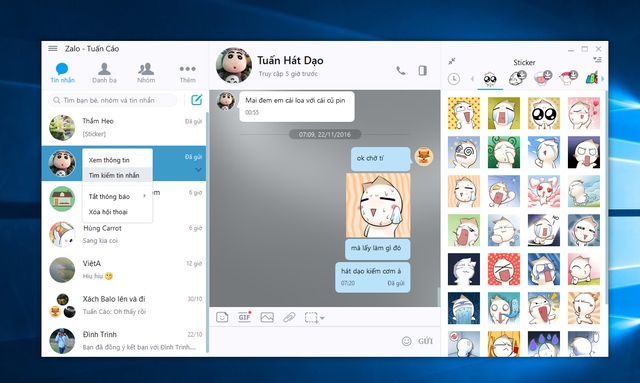This screenshot has height=383, width=640.
Task: Open the emoji picker next to GỬI
Action: [407, 341]
